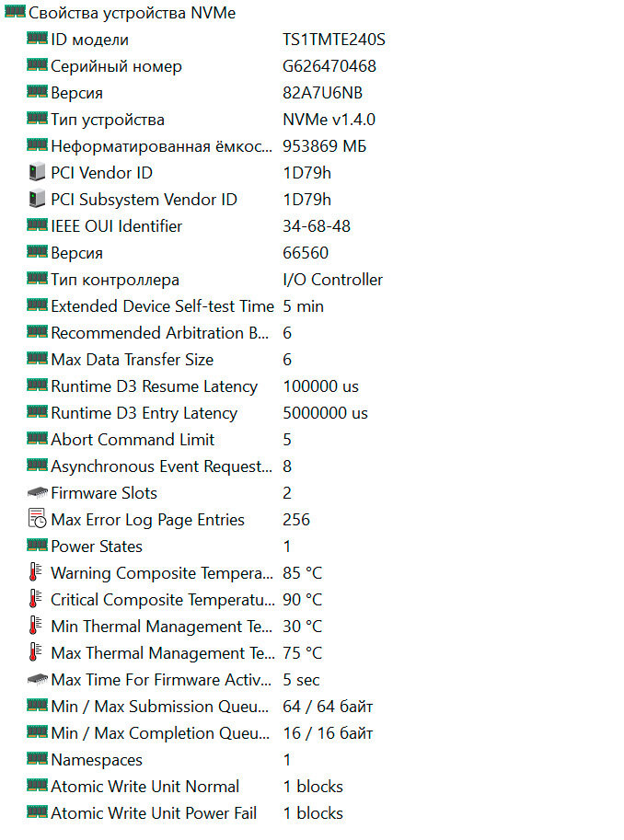
Task: Click the min thermal value 30 °C
Action: coord(303,627)
